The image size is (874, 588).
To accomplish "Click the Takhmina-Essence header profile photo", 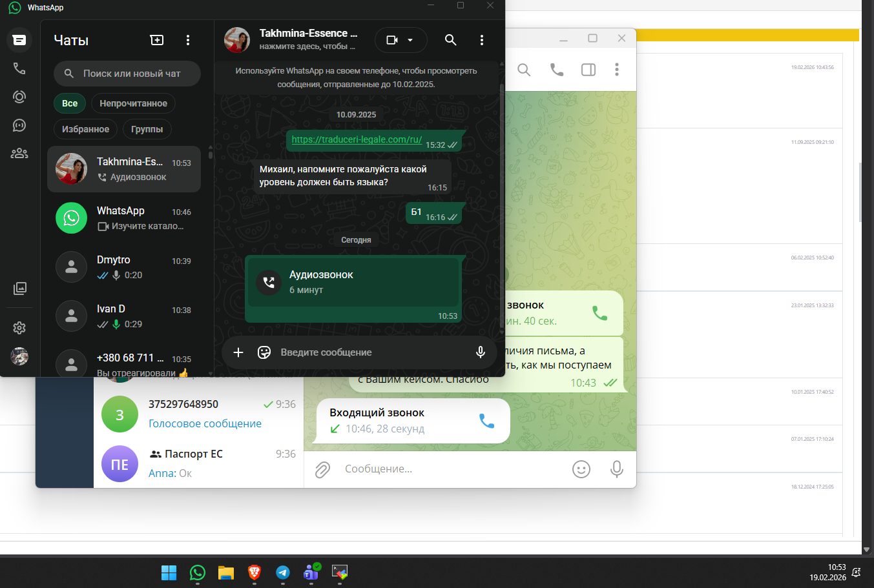I will click(x=237, y=40).
